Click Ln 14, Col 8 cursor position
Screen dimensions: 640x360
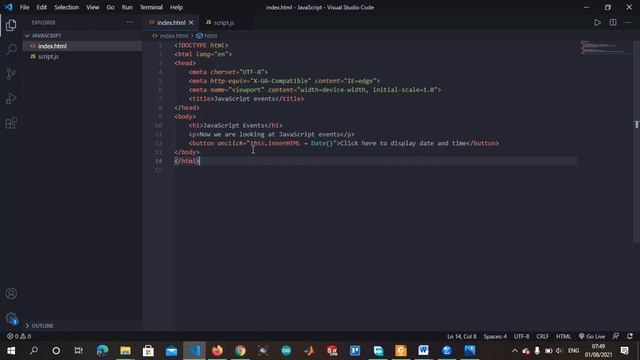tap(462, 336)
